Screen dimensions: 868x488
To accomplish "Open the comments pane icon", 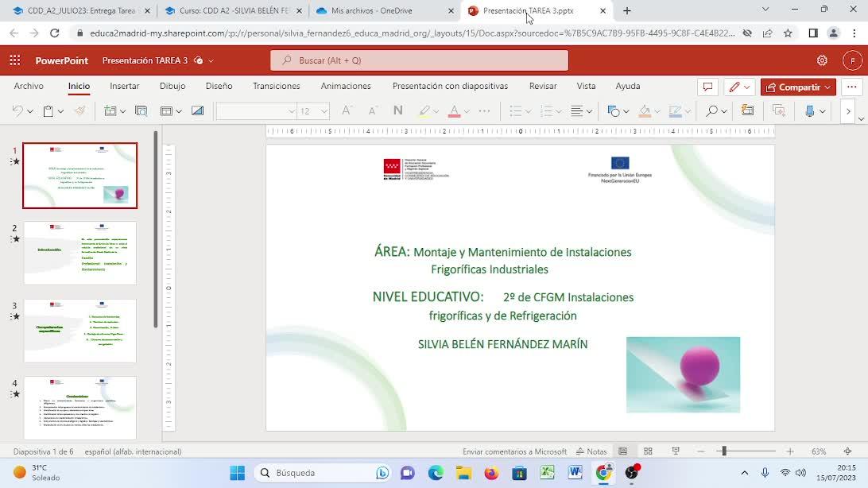I will click(x=707, y=87).
